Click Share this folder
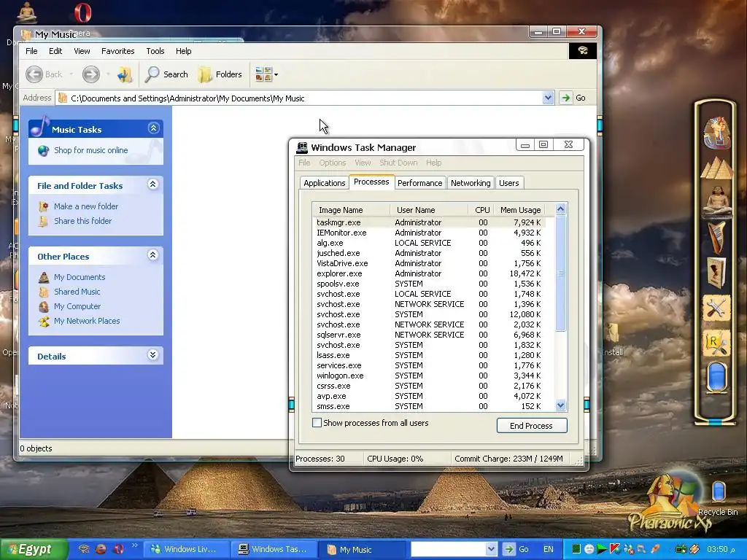Image resolution: width=747 pixels, height=560 pixels. point(83,221)
